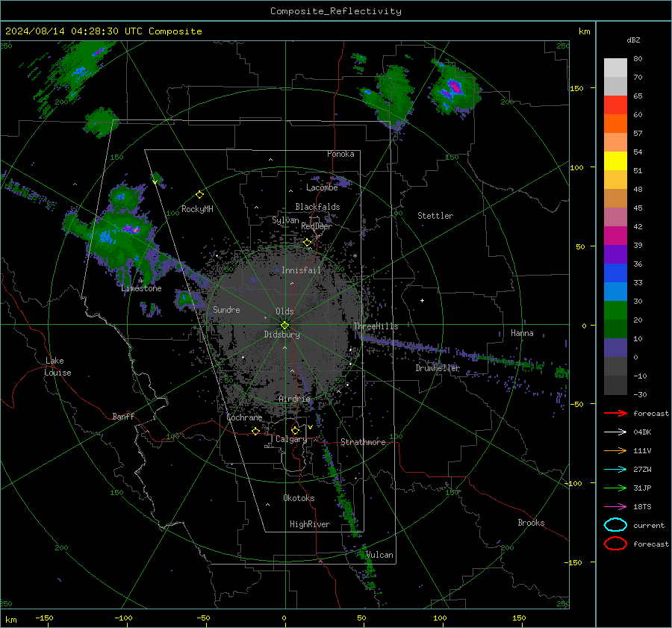Click the cyan current ellipse in legend
Viewport: 672px width, 628px height.
click(615, 525)
